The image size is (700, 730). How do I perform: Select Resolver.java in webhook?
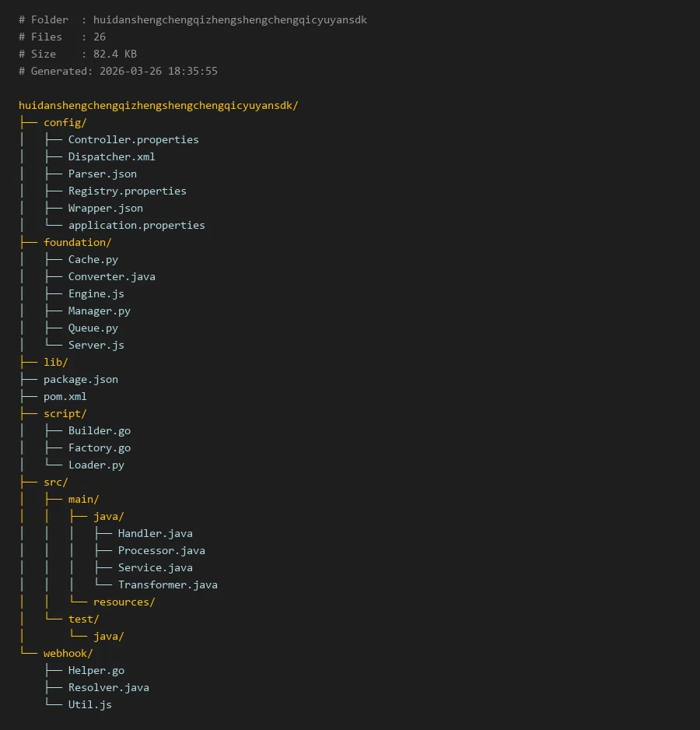pos(108,687)
